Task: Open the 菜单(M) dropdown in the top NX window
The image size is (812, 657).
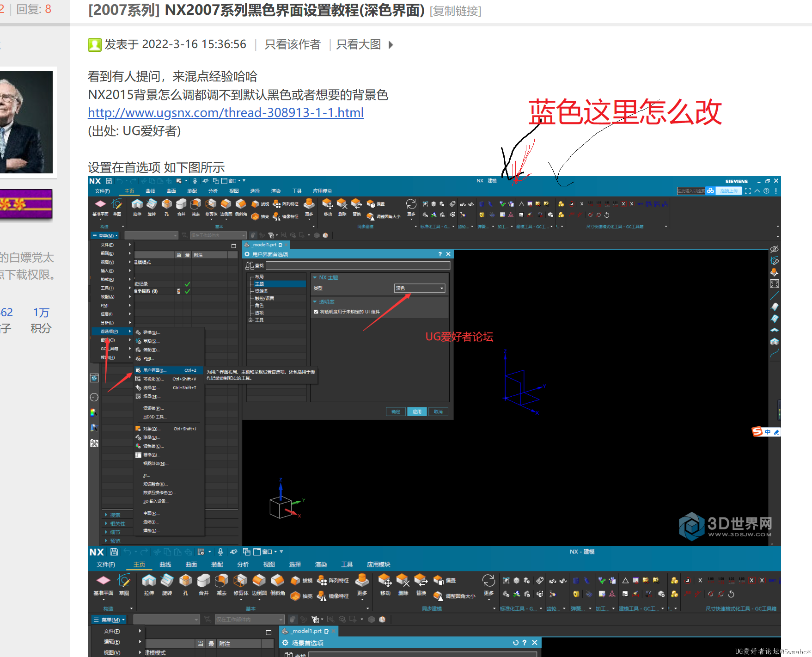Action: pyautogui.click(x=105, y=235)
